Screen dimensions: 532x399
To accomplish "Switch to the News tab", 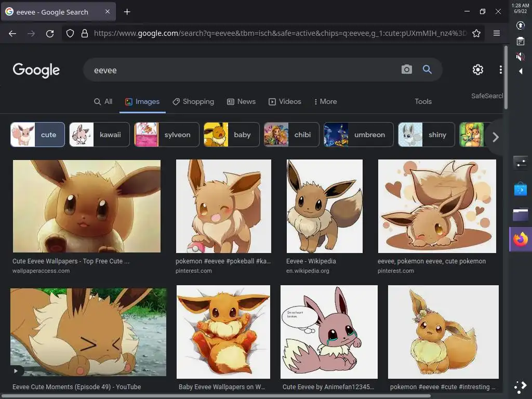I will 241,101.
